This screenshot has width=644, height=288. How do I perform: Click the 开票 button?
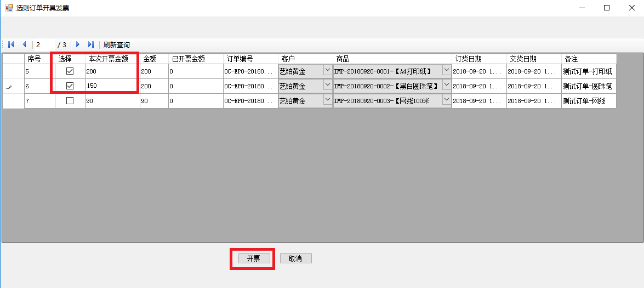[x=254, y=258]
